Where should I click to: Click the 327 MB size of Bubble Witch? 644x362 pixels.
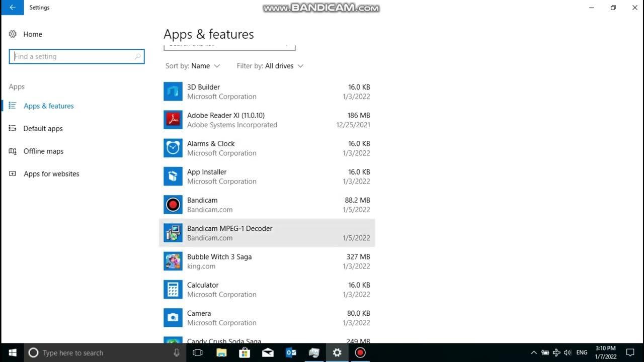point(358,256)
